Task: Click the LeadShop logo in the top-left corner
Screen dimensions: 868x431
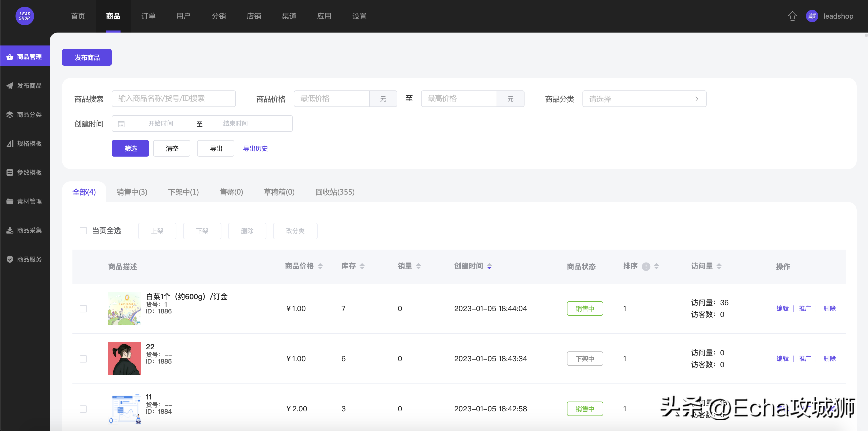Action: [25, 16]
